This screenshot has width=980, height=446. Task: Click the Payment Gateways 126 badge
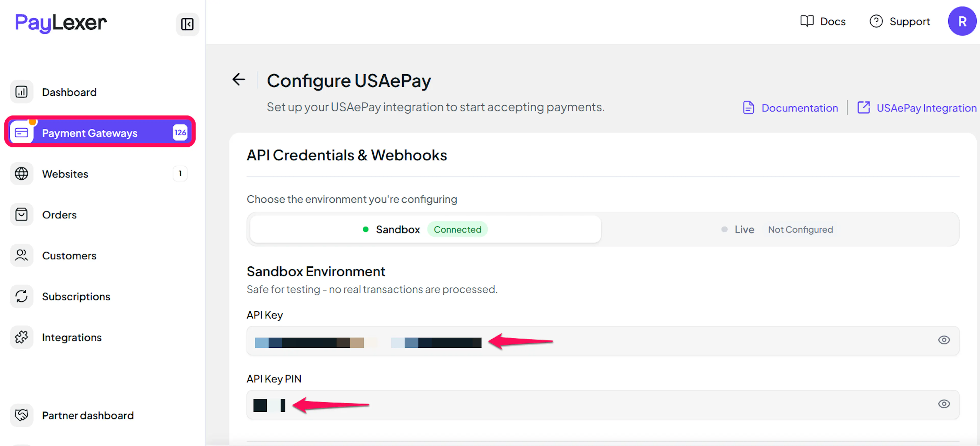pos(180,133)
